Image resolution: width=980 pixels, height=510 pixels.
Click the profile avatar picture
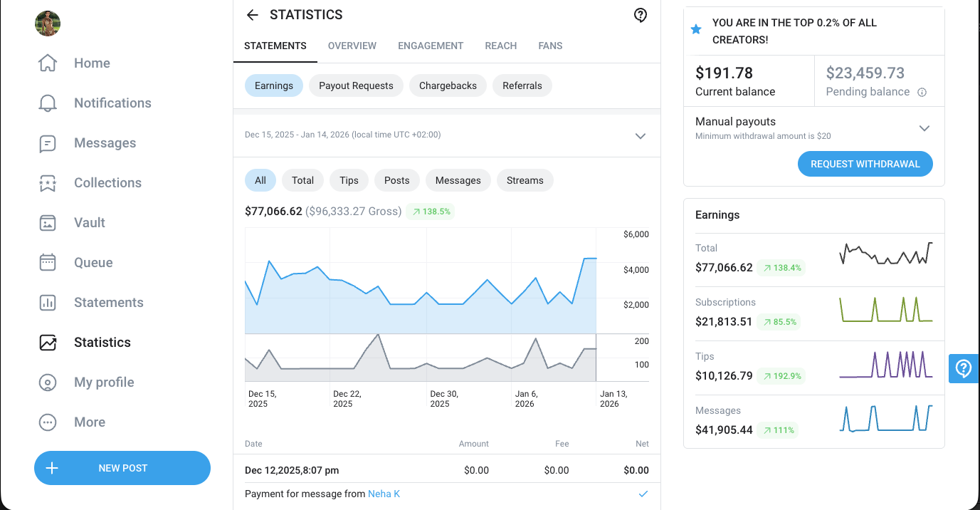click(x=48, y=24)
